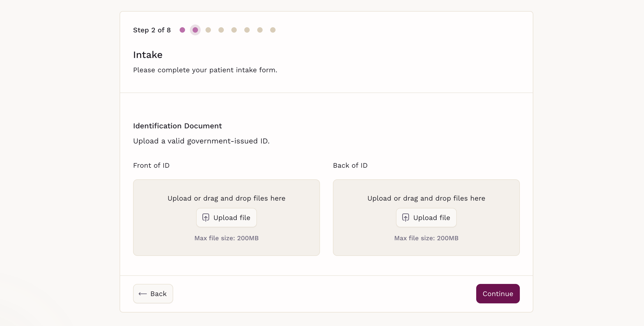The width and height of the screenshot is (644, 326).
Task: Select the highlighted second step dot
Action: (x=195, y=30)
